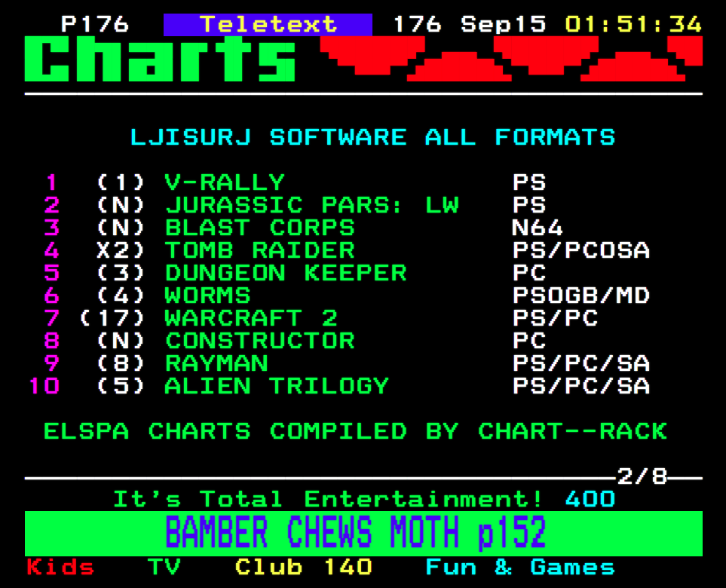Screen dimensions: 726x588
Task: Select the green TV fastext link
Action: (164, 567)
